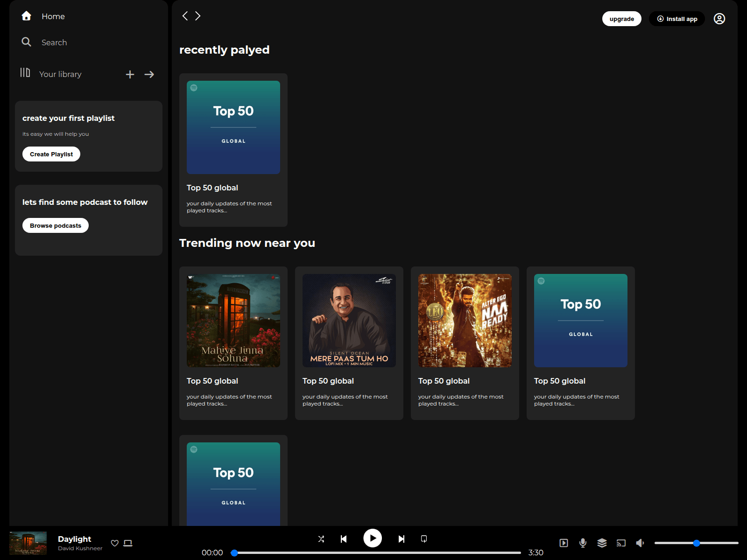Click the Install app button

coord(677,19)
